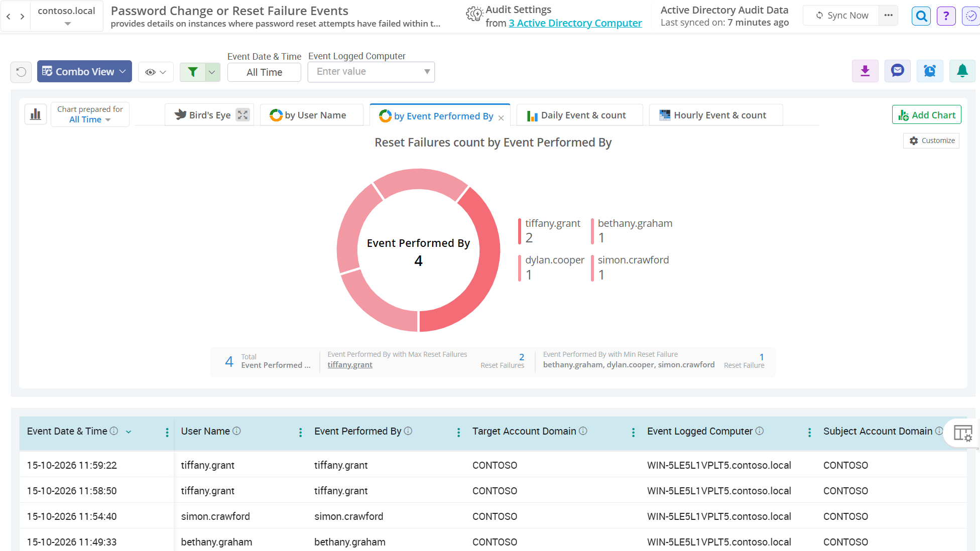Click the search magnifier icon
This screenshot has height=551, width=980.
pyautogui.click(x=921, y=16)
